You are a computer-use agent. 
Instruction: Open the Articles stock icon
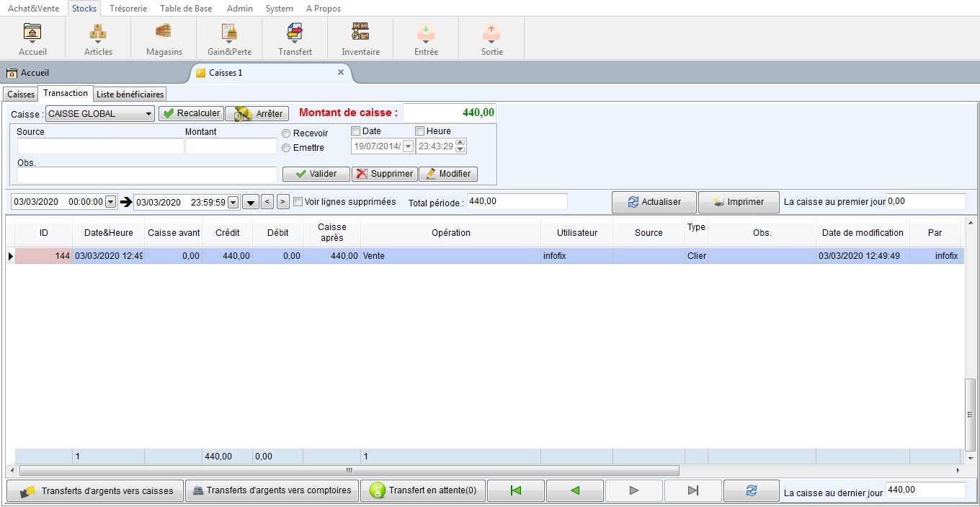pos(98,32)
